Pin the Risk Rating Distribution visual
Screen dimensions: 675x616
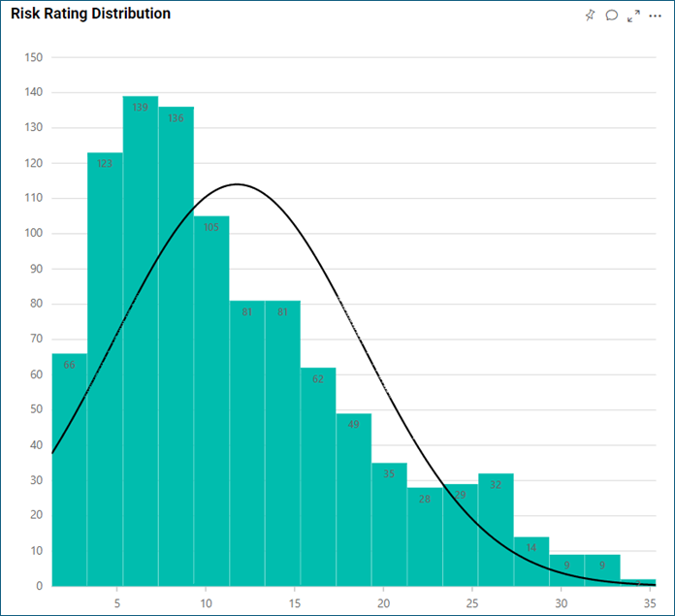click(590, 16)
